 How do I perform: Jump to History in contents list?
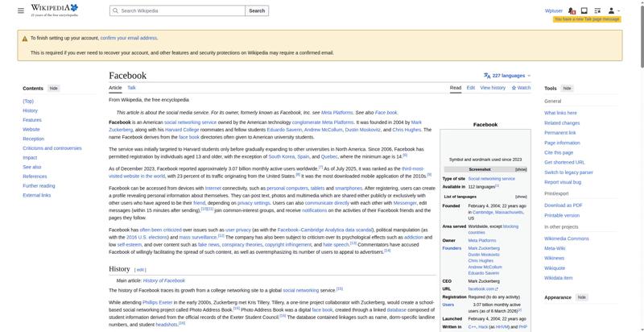click(x=30, y=110)
